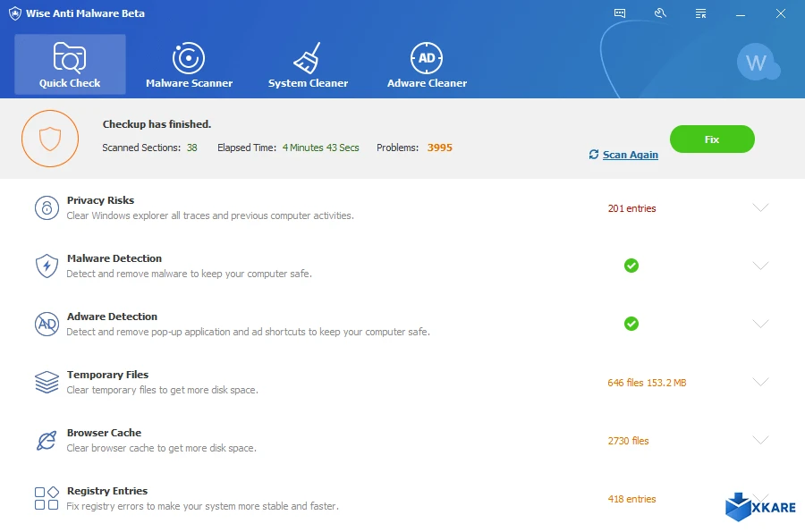Click the user avatar W icon
The height and width of the screenshot is (532, 805).
point(757,63)
